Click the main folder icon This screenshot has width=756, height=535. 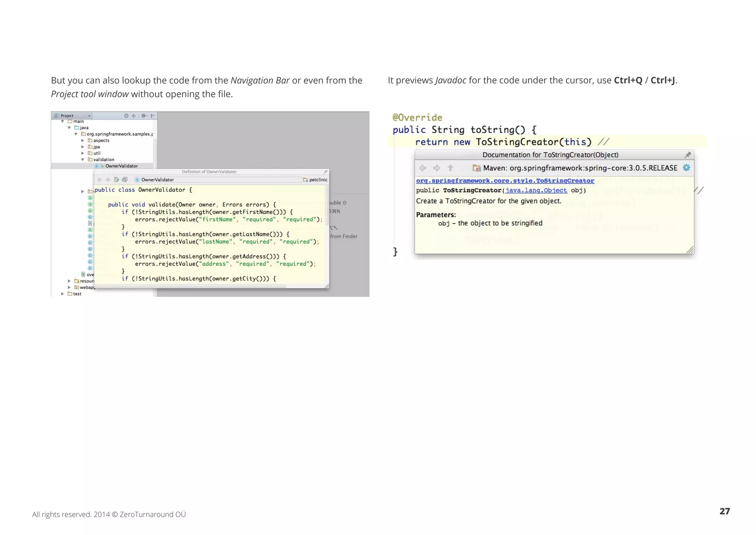coord(70,121)
